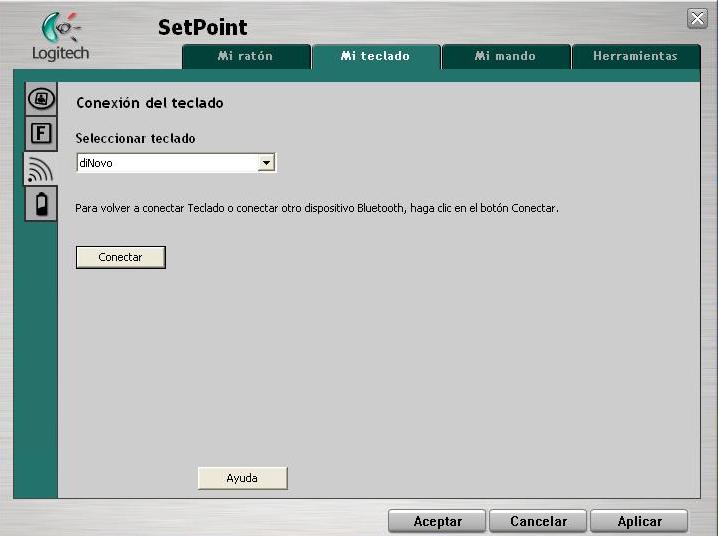Switch to the Mi ratón tab
This screenshot has height=536, width=718.
(x=246, y=57)
